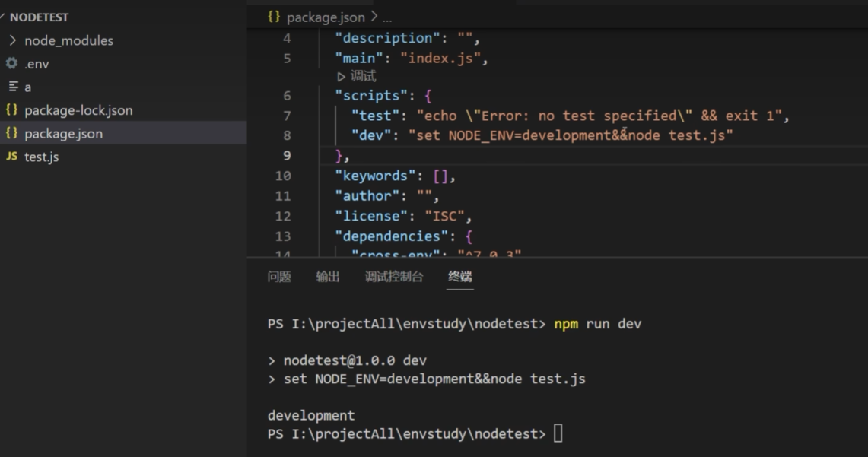Image resolution: width=868 pixels, height=457 pixels.
Task: Click the "dev" script key
Action: [371, 135]
